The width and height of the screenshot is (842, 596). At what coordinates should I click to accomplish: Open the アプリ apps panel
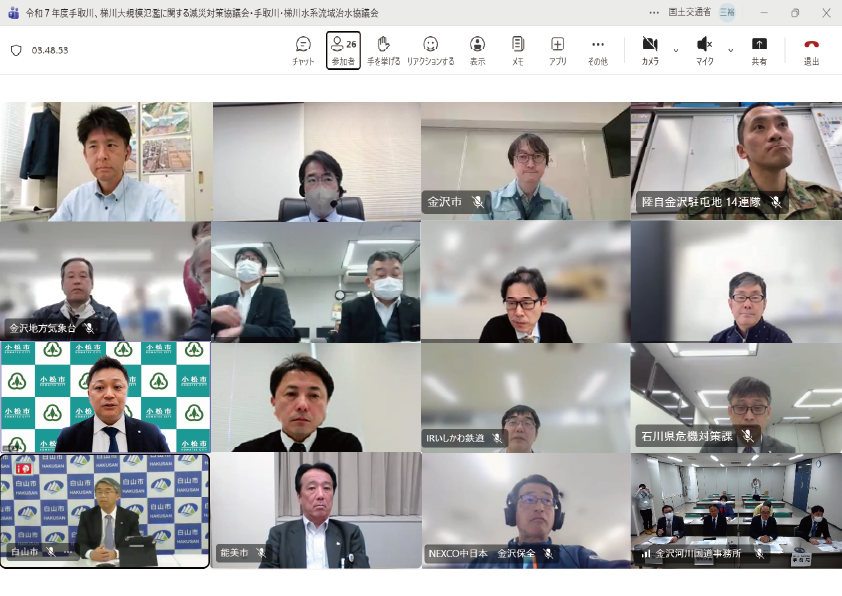coord(557,50)
